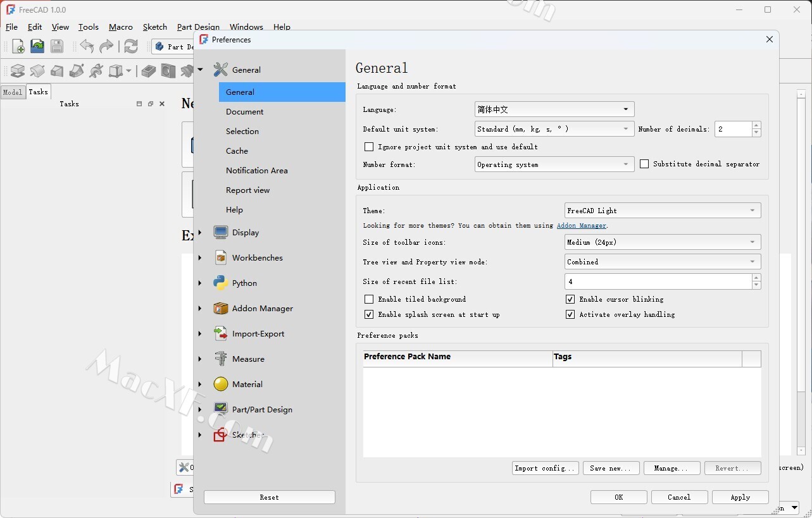The width and height of the screenshot is (812, 518).
Task: Open the Tools menu
Action: click(89, 27)
